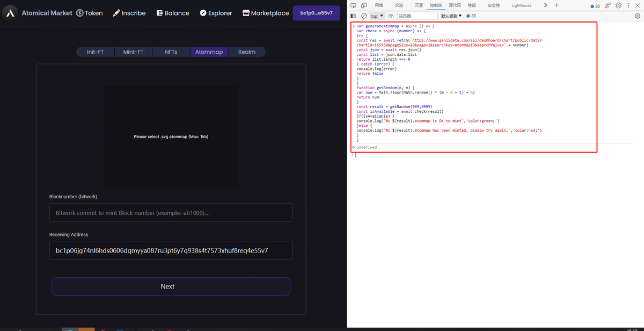644x331 pixels.
Task: Open the top JavaScript context dropdown
Action: pyautogui.click(x=377, y=16)
